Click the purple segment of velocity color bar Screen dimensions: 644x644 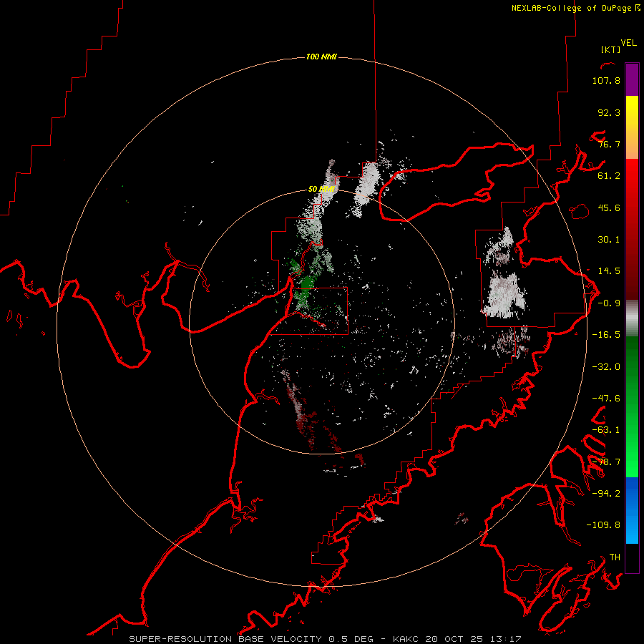[632, 79]
